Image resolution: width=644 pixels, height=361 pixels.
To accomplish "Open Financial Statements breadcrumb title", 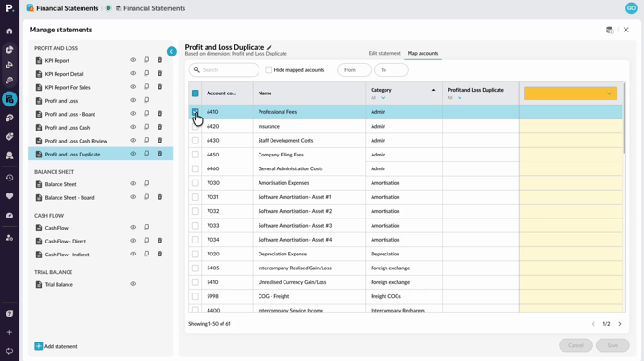I will click(68, 8).
